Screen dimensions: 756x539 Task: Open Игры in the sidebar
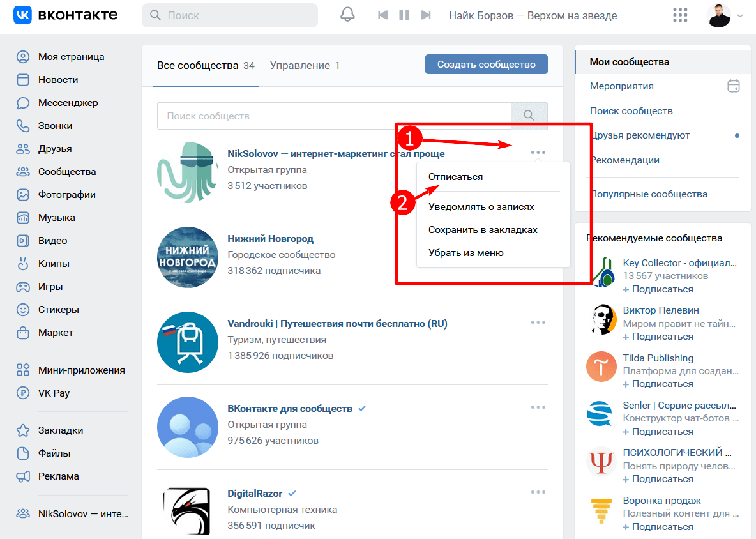50,286
